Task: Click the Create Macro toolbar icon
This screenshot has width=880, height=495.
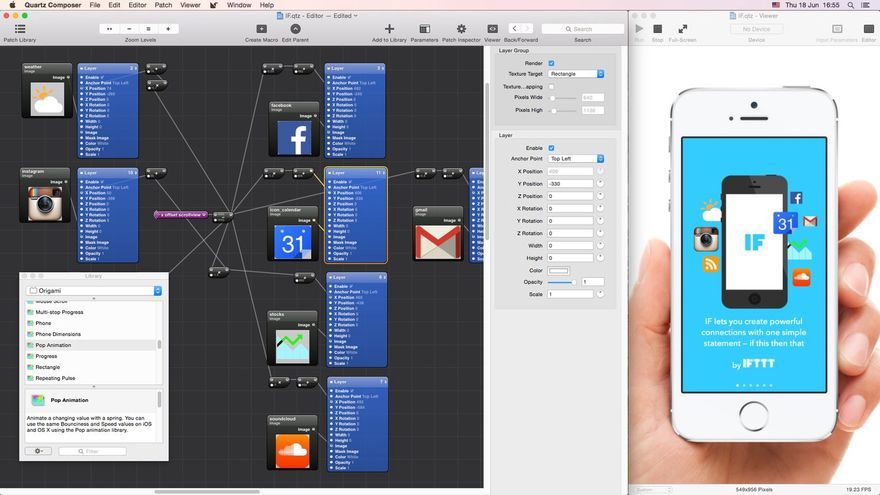Action: pyautogui.click(x=262, y=29)
